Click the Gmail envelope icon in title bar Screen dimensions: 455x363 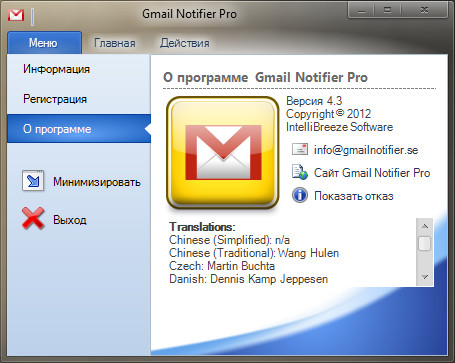[16, 15]
